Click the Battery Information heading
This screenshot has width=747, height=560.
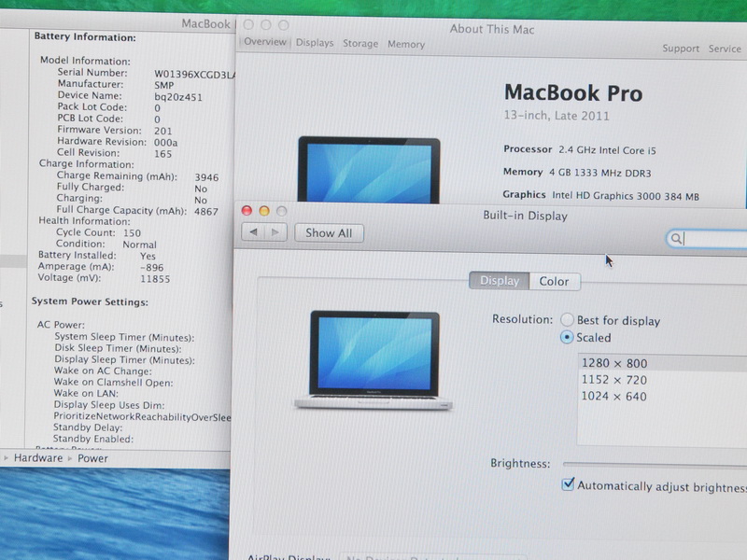(85, 37)
